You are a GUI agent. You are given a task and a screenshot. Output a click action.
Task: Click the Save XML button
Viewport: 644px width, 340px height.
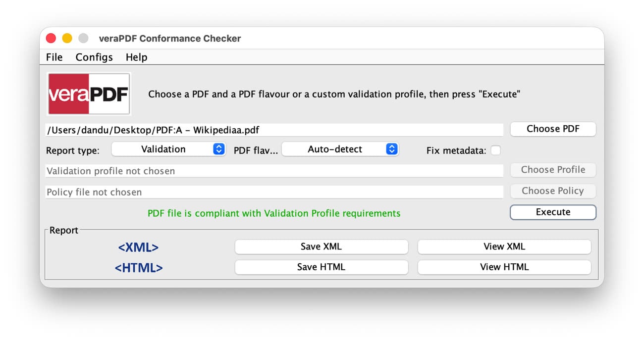pyautogui.click(x=321, y=246)
